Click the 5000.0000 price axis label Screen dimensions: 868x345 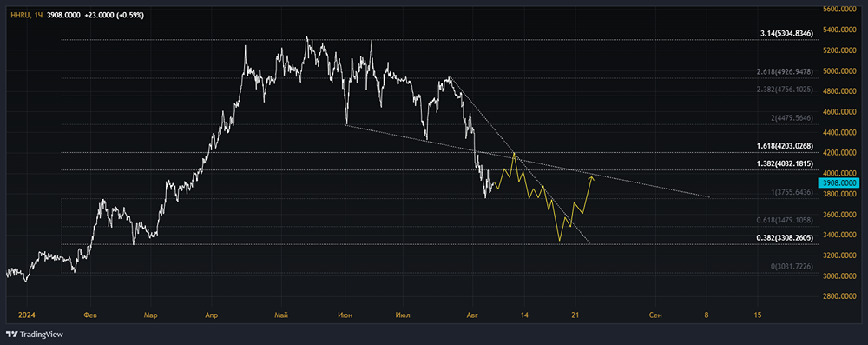(x=840, y=71)
